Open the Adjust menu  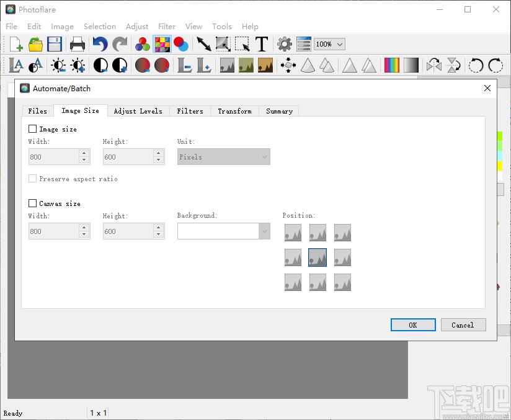click(137, 27)
